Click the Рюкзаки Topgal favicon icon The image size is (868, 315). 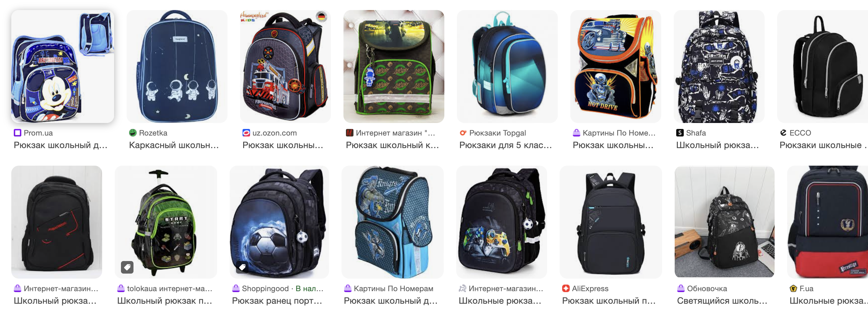tap(463, 133)
